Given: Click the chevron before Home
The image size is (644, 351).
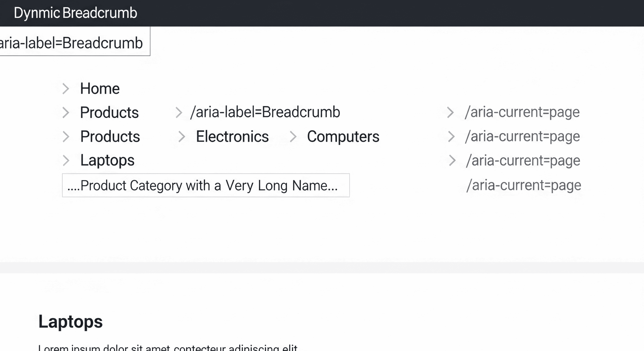Looking at the screenshot, I should 66,89.
